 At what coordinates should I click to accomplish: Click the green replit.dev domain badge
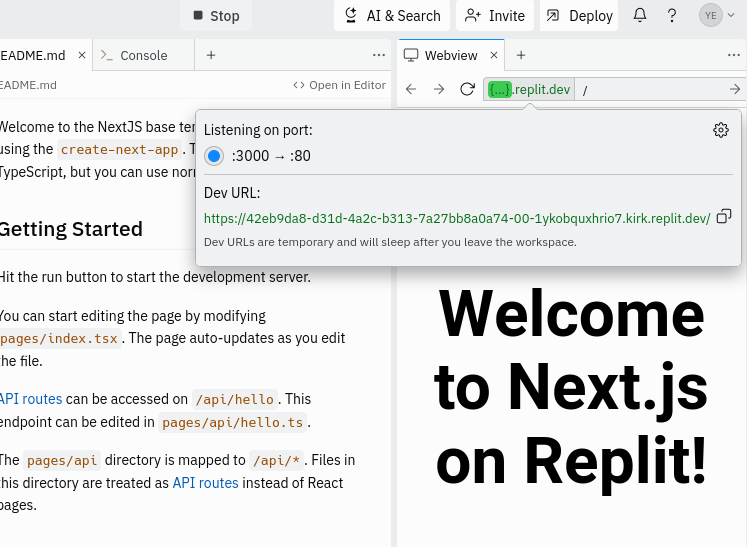pyautogui.click(x=529, y=89)
